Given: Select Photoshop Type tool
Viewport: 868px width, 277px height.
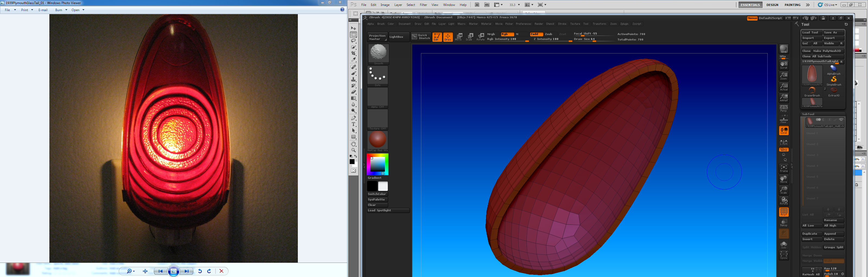Looking at the screenshot, I should coord(353,124).
